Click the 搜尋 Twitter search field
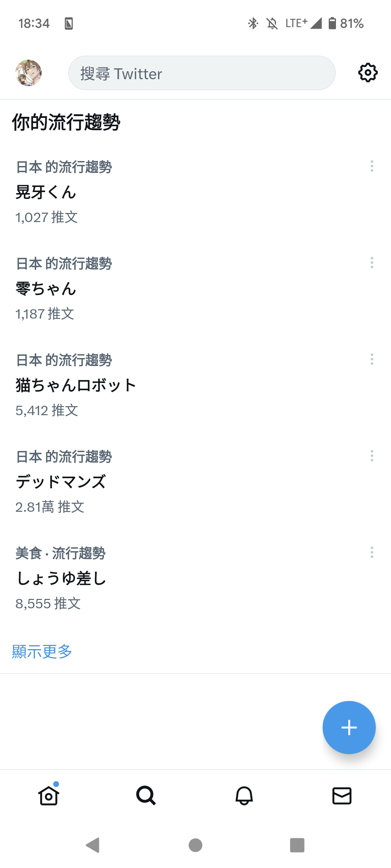 click(202, 73)
